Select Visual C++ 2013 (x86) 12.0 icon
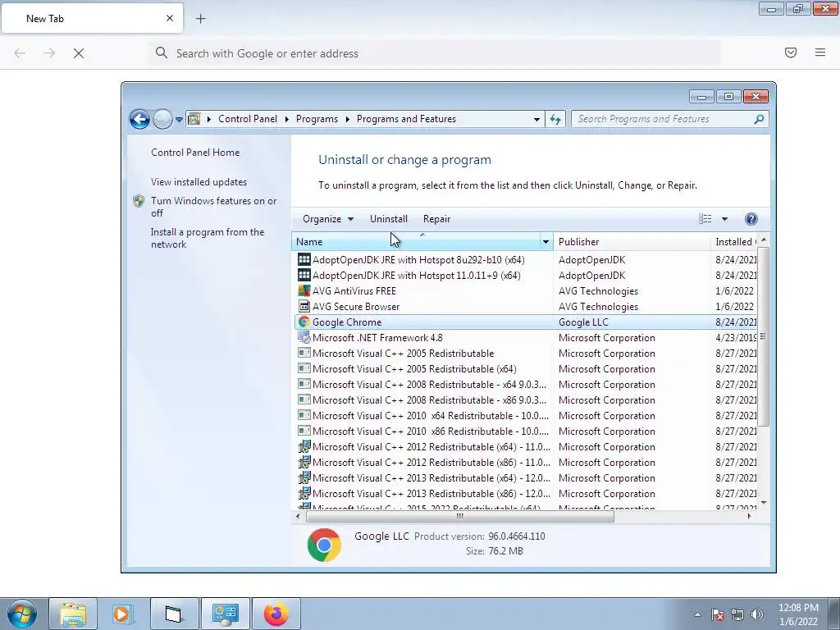The height and width of the screenshot is (630, 840). pyautogui.click(x=304, y=493)
